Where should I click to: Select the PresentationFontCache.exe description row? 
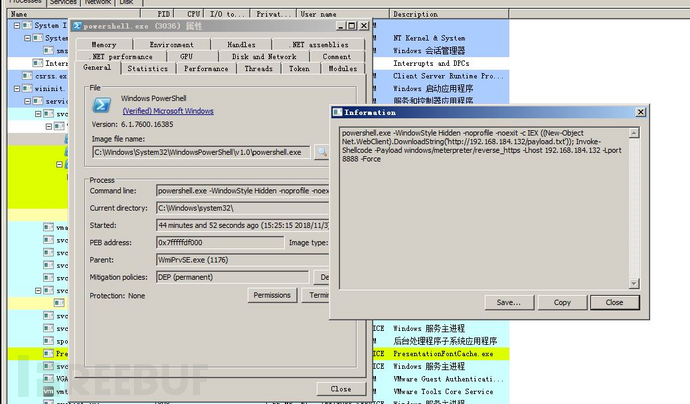click(443, 353)
